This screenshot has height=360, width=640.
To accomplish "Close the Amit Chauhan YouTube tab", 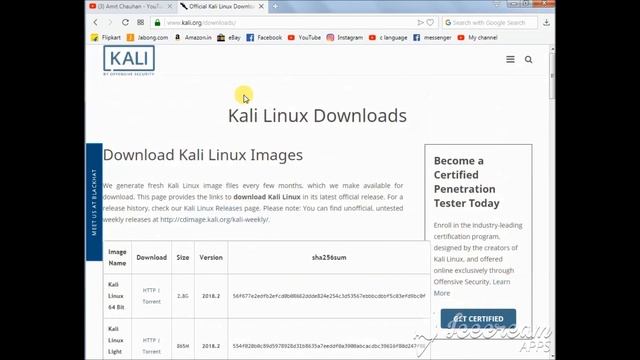I will pyautogui.click(x=170, y=7).
